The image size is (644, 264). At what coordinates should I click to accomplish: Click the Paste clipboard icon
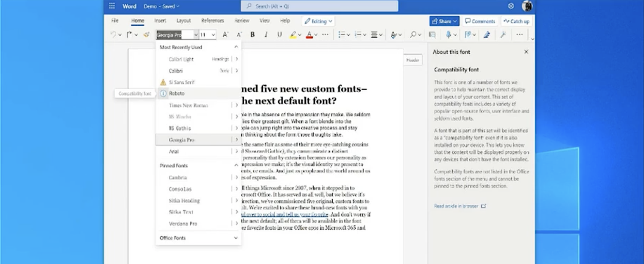pyautogui.click(x=129, y=35)
